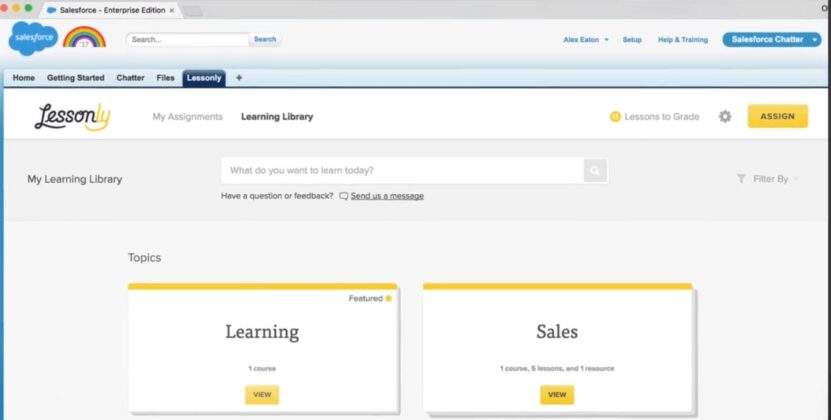The image size is (831, 420).
Task: Click the Lessons to Grade smiley icon
Action: point(615,117)
